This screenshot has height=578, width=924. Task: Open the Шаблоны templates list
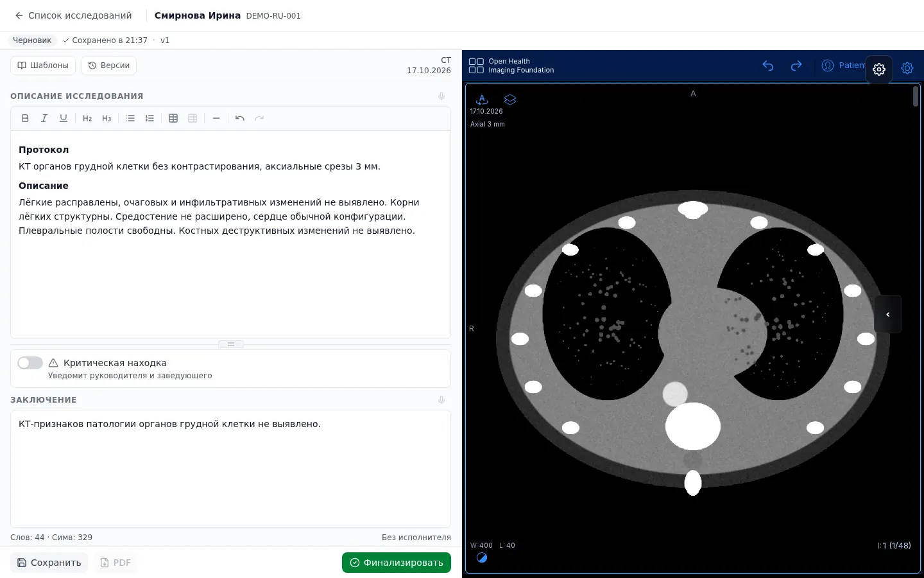(x=43, y=66)
